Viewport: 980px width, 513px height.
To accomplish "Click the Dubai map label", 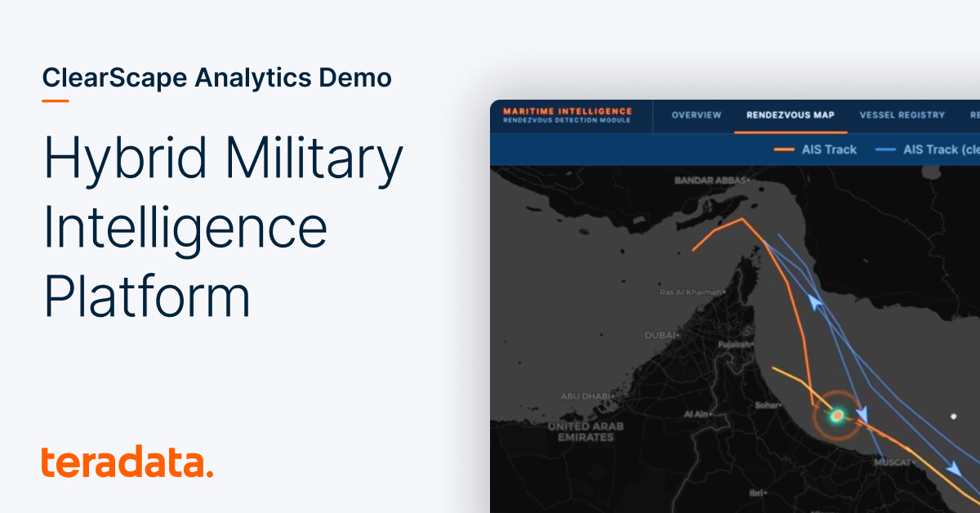I will (x=661, y=335).
